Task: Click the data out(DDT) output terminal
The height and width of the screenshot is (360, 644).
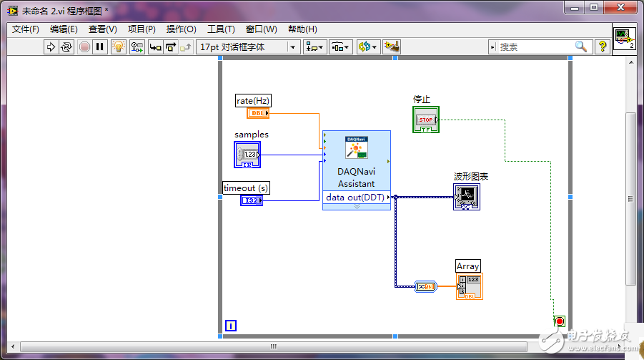Action: click(x=357, y=197)
